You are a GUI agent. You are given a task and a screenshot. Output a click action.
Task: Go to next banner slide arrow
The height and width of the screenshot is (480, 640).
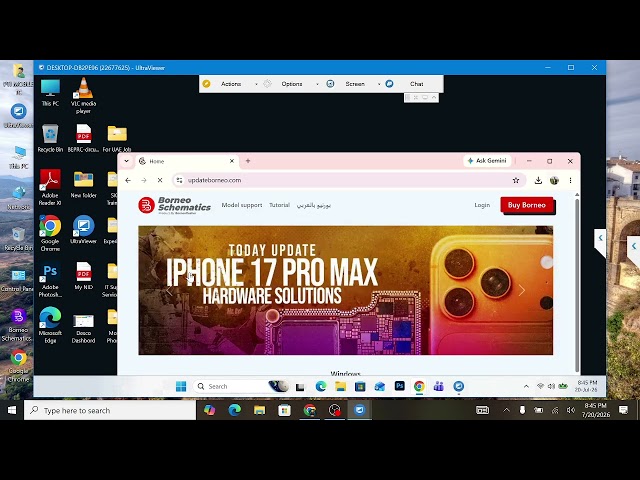coord(522,290)
